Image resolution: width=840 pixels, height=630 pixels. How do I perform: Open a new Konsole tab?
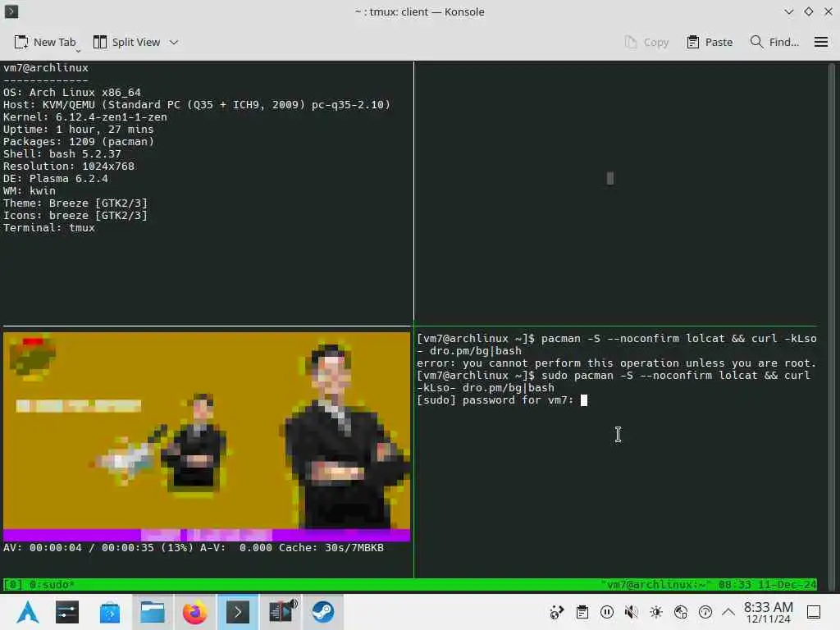pyautogui.click(x=45, y=42)
